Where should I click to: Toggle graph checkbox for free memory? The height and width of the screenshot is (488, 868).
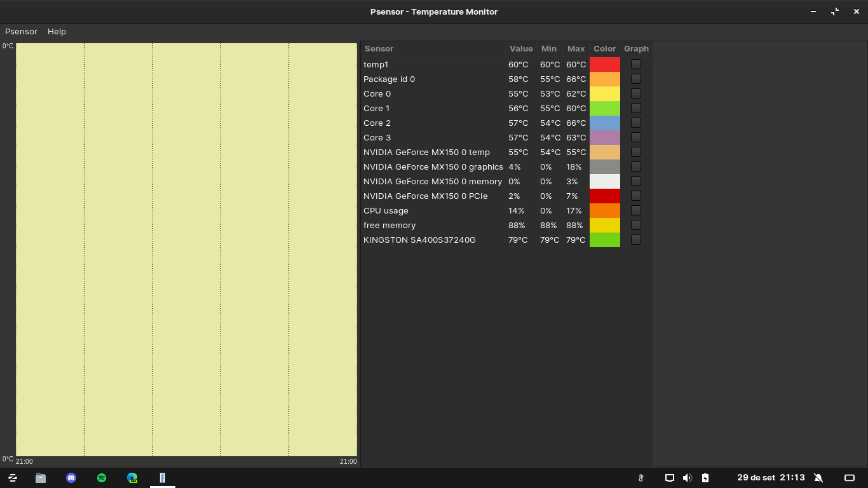point(636,225)
